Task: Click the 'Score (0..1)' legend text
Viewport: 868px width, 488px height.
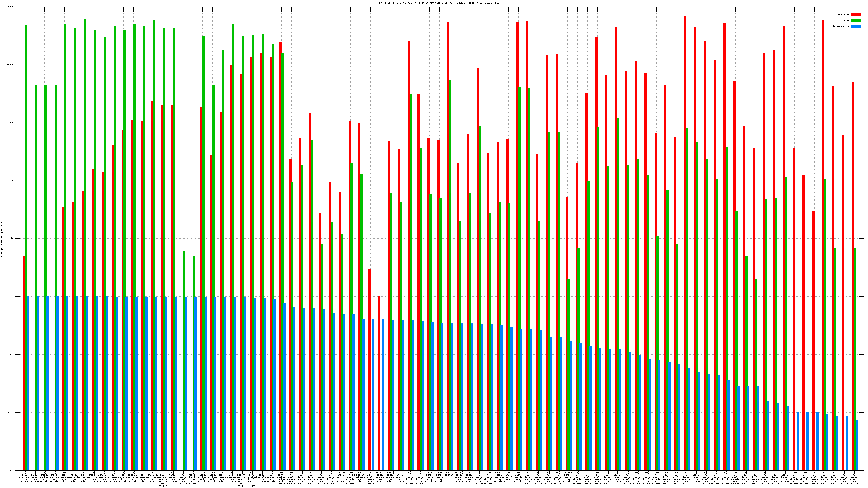Action: tap(841, 26)
